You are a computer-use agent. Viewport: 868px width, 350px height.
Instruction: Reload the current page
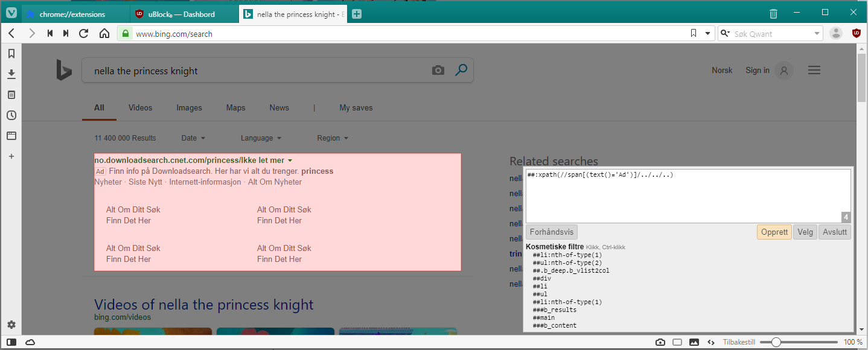[x=84, y=33]
